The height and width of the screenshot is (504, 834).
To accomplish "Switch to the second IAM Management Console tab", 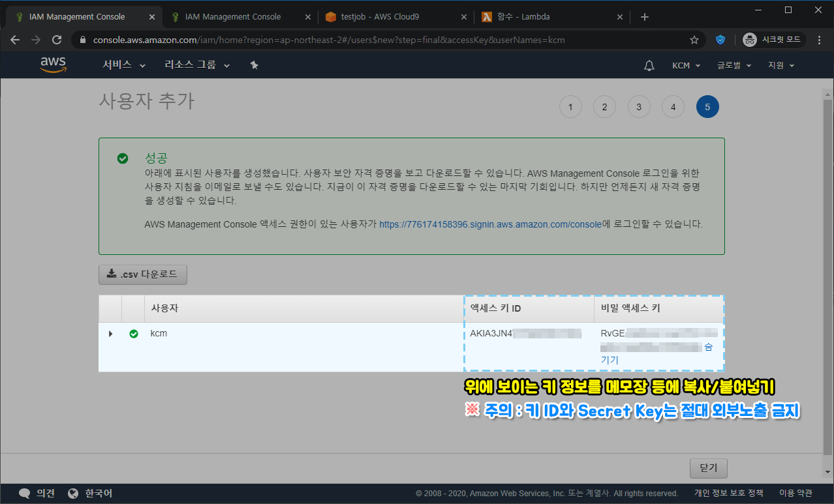I will point(233,17).
